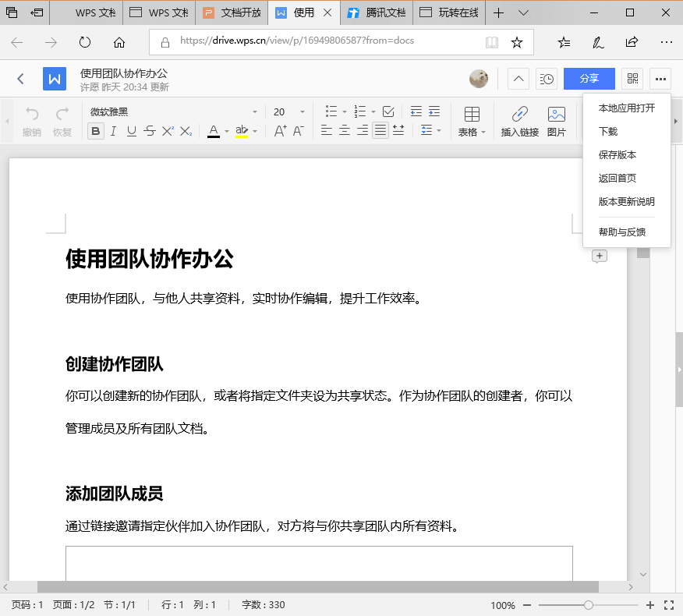
Task: Open the table insert dropdown
Action: point(472,122)
